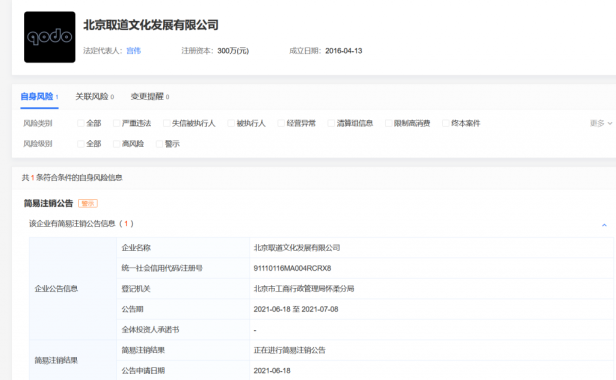Click 企业名称 value in table
616x380 pixels.
pos(297,248)
